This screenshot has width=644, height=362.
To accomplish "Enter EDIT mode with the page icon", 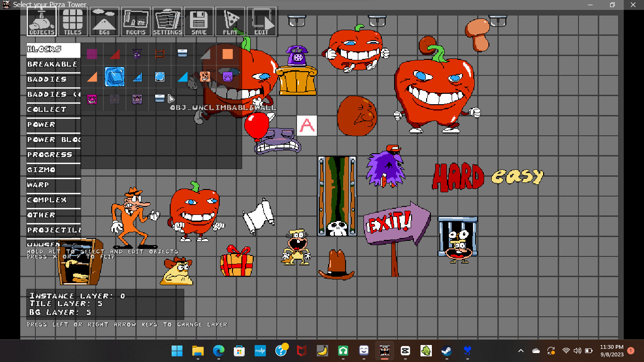I will coord(262,21).
